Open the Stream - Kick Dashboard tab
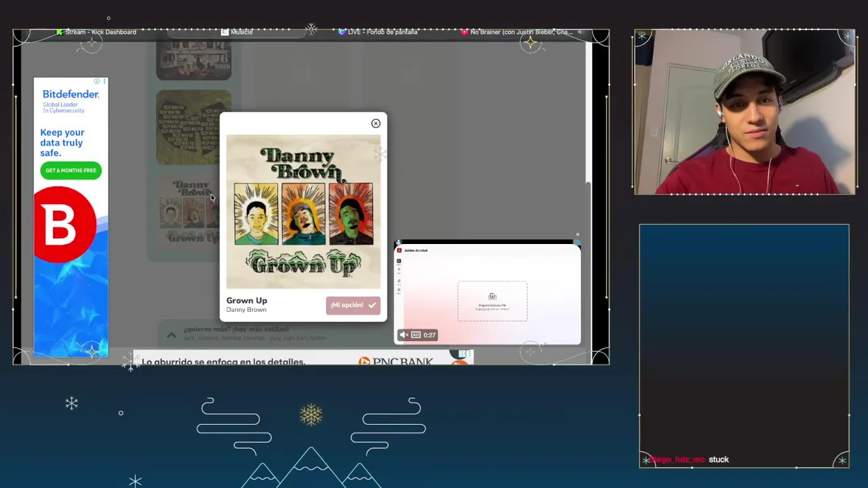The width and height of the screenshot is (868, 488). click(96, 32)
